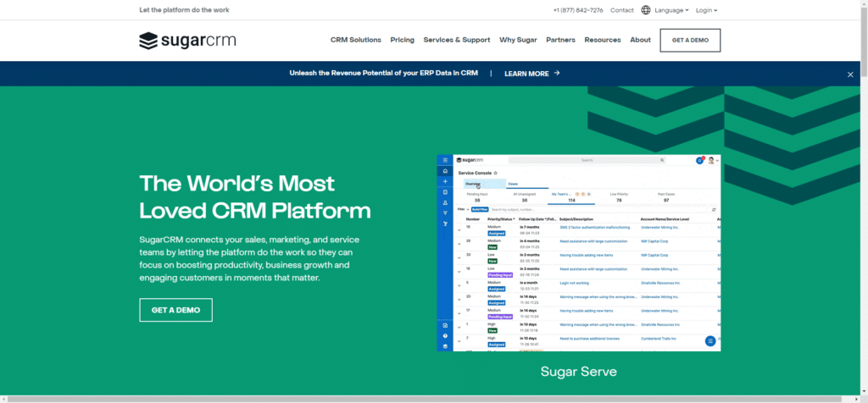868x403 pixels.
Task: Click the person icon in the preview sidebar
Action: [x=445, y=203]
